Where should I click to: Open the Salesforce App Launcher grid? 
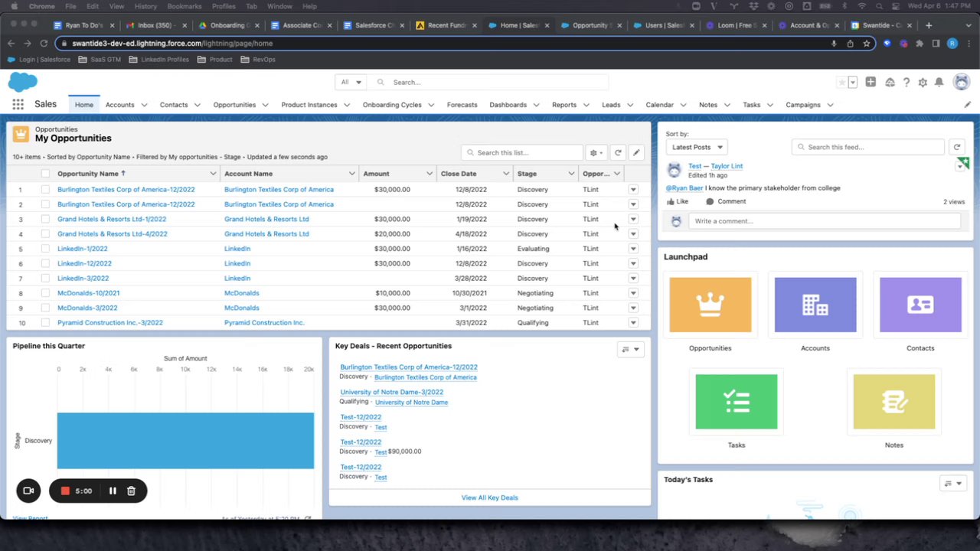click(x=18, y=105)
